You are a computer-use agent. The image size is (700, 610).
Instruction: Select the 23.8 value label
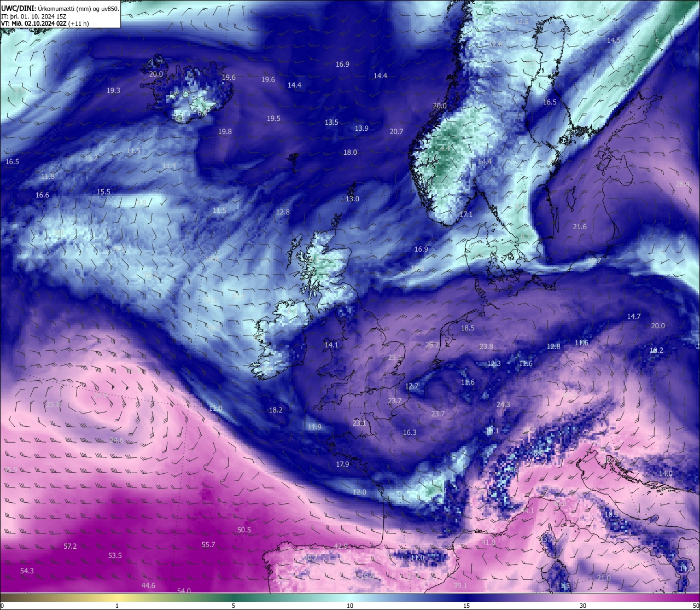486,346
